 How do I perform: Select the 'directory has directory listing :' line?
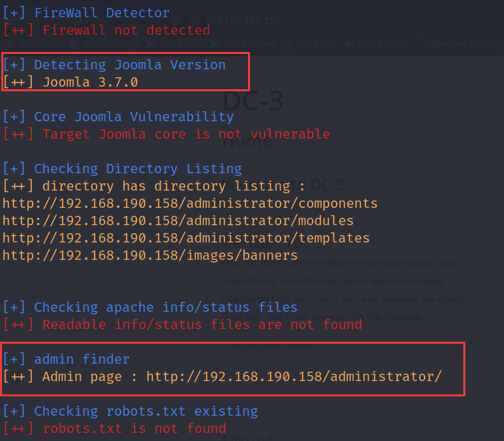click(x=154, y=186)
